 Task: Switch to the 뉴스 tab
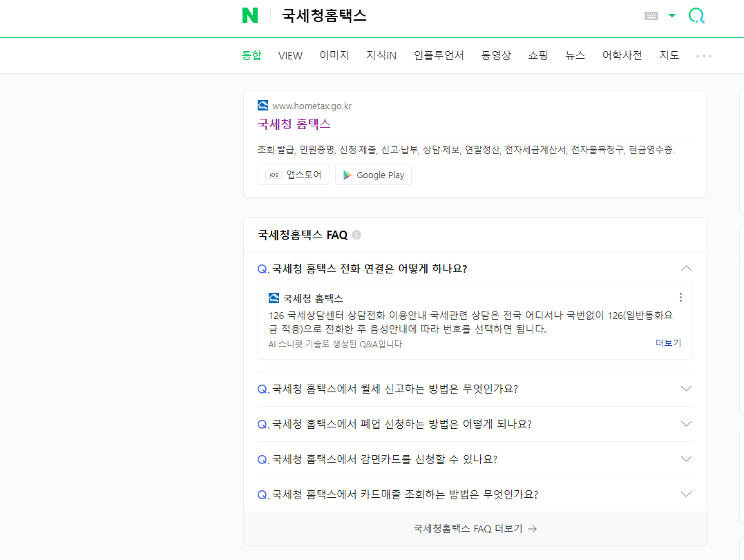click(575, 55)
